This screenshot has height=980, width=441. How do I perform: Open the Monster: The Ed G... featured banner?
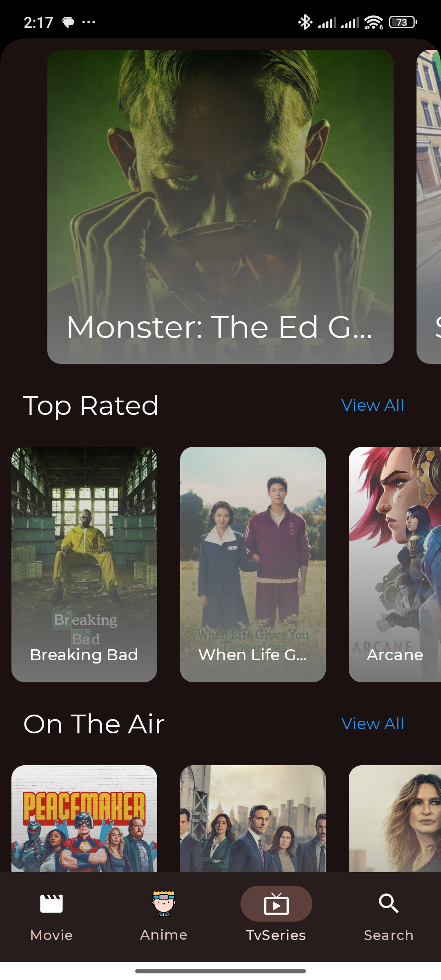coord(220,207)
